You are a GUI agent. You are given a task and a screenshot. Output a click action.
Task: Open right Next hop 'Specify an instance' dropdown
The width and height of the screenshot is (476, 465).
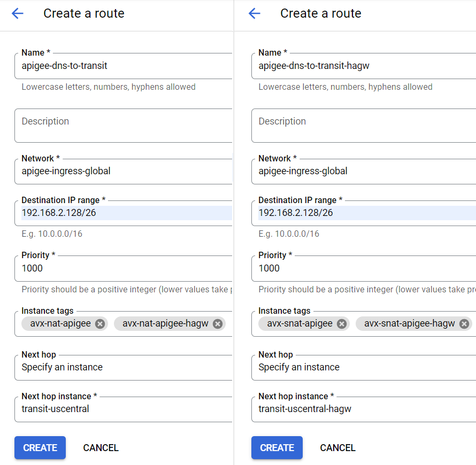click(363, 367)
